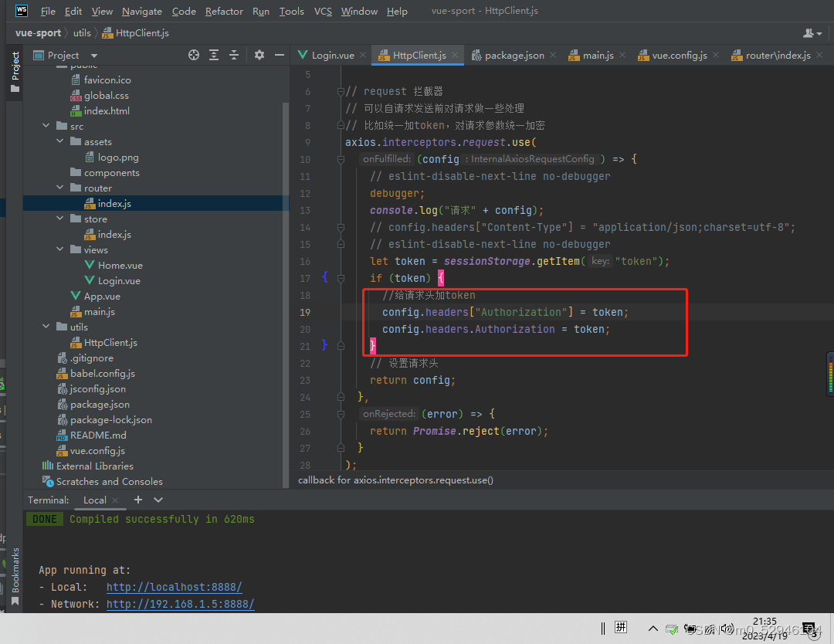The height and width of the screenshot is (644, 834).
Task: Close the Local terminal tab
Action: 115,500
